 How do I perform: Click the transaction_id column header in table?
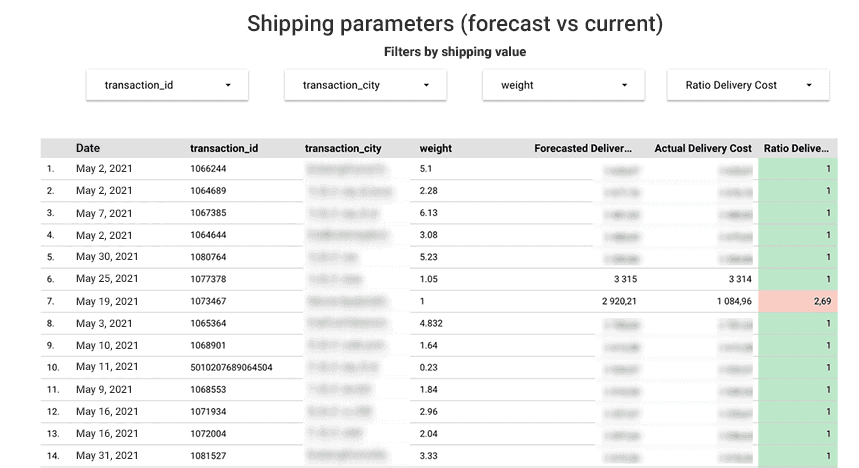click(x=224, y=148)
